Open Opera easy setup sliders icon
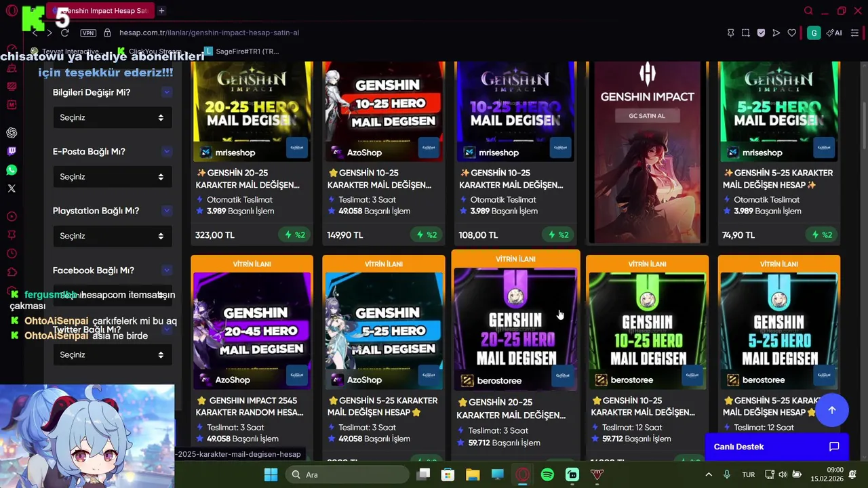This screenshot has width=868, height=488. point(855,33)
